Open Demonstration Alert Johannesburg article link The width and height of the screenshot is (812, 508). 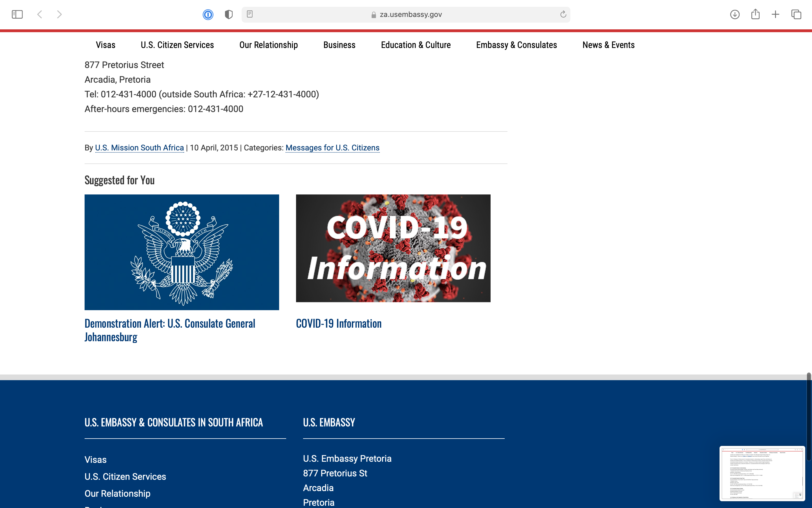[x=170, y=330]
